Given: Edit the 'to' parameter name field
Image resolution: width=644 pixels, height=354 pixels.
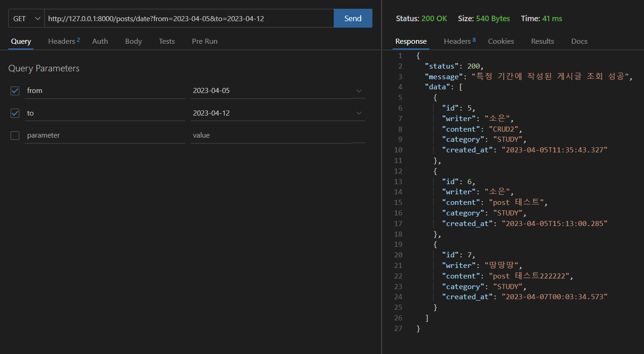Looking at the screenshot, I should (x=105, y=113).
